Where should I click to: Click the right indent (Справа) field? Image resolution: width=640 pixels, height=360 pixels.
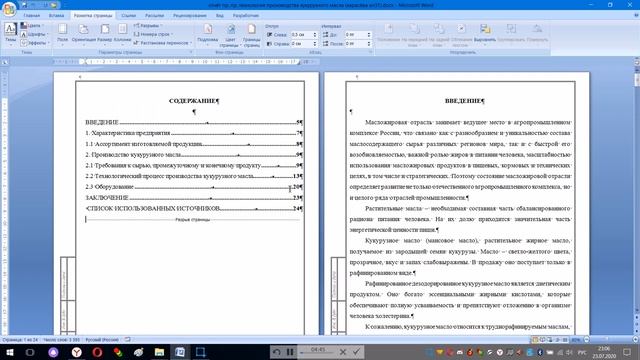click(x=301, y=43)
